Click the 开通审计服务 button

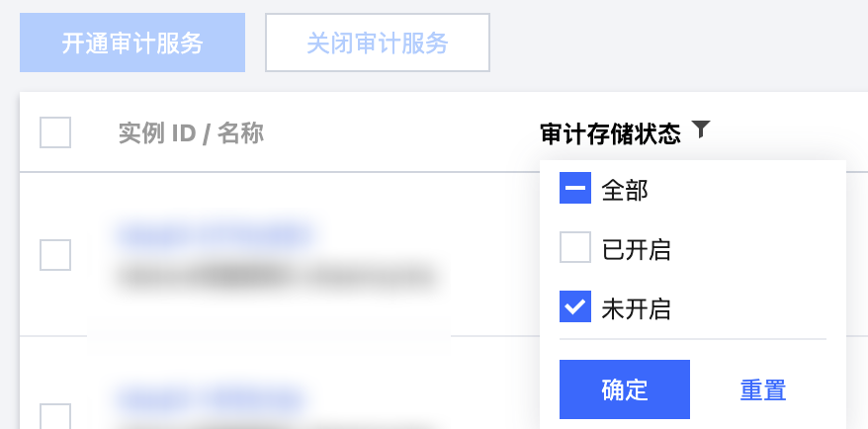(132, 43)
